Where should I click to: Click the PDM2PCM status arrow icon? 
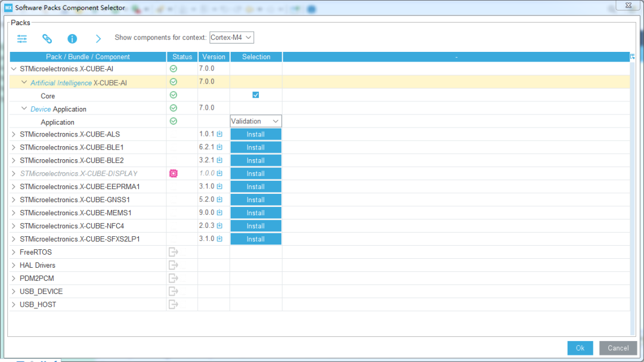174,278
